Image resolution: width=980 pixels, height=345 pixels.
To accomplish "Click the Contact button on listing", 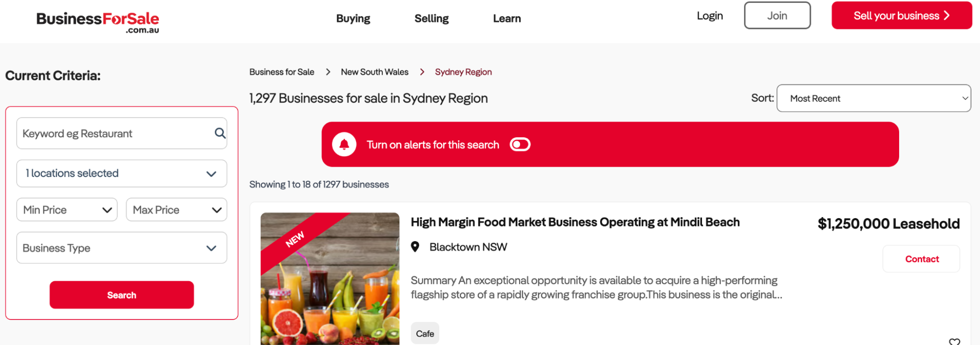I will pyautogui.click(x=922, y=259).
